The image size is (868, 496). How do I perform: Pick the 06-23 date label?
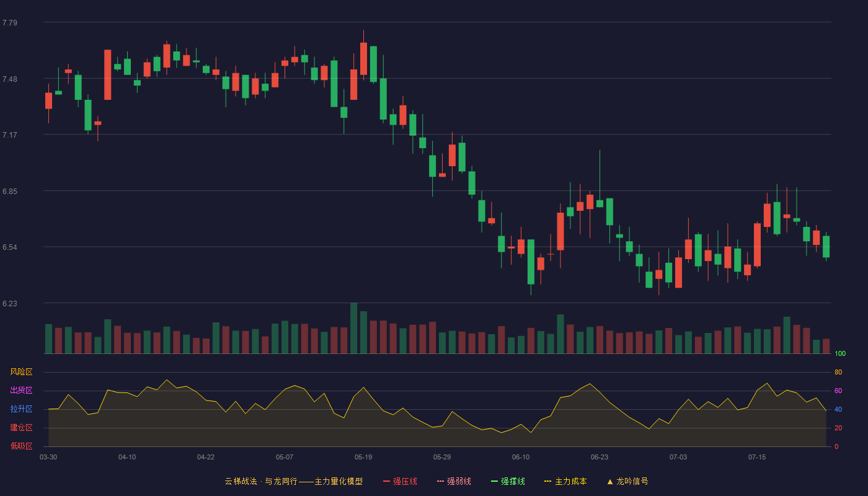[x=600, y=457]
